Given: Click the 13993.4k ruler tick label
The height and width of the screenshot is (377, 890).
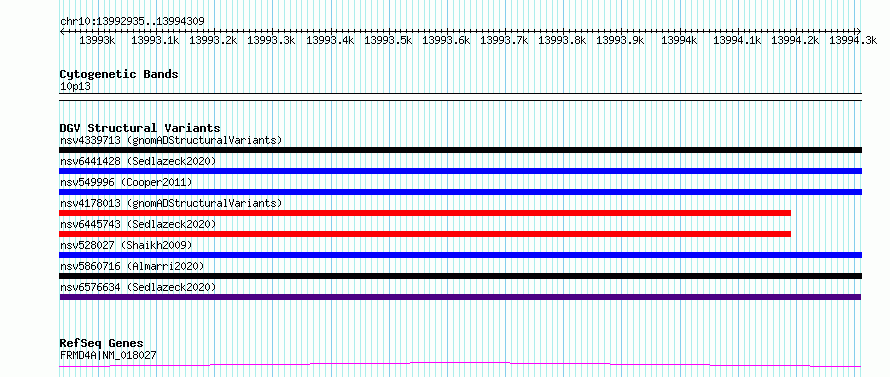Looking at the screenshot, I should (330, 40).
